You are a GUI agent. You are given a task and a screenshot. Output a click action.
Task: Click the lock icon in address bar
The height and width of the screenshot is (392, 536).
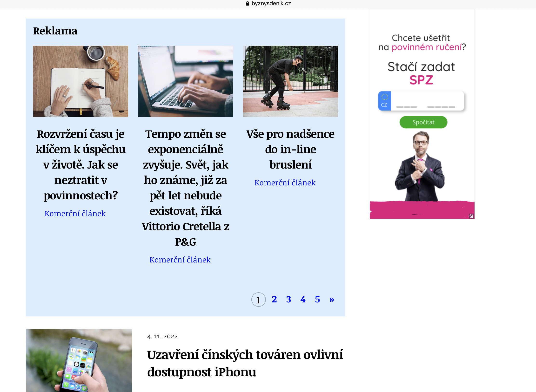click(247, 3)
